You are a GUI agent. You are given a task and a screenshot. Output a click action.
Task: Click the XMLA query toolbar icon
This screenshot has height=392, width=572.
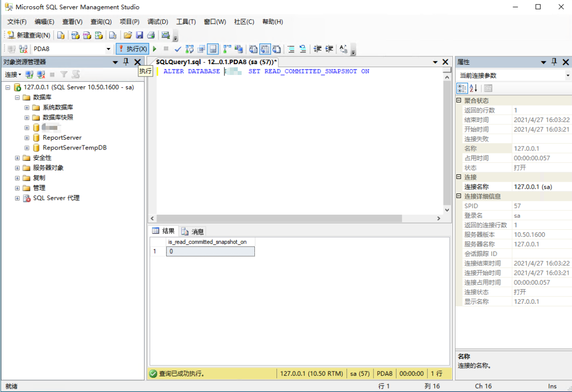click(99, 35)
